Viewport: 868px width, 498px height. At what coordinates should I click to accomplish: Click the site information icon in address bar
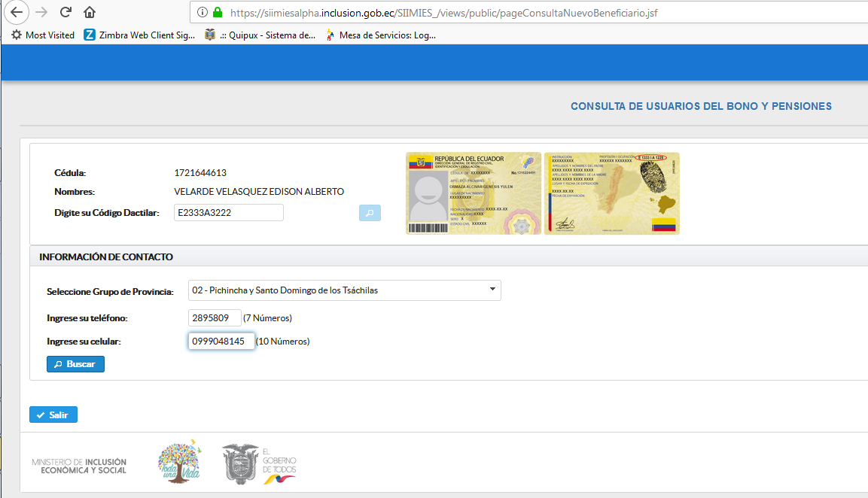click(202, 13)
